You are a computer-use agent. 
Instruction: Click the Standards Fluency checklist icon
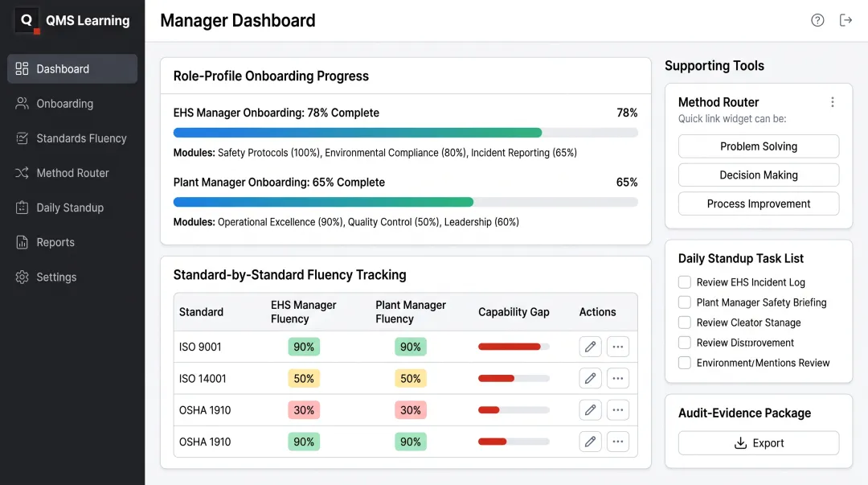(x=22, y=138)
